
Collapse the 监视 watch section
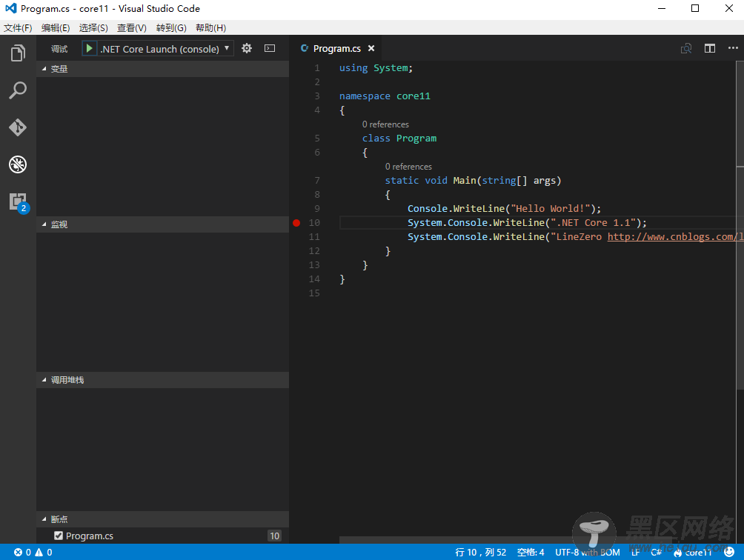point(162,224)
